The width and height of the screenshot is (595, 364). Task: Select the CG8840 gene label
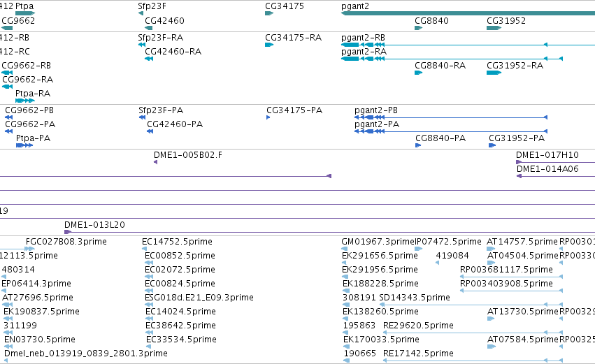tap(431, 20)
